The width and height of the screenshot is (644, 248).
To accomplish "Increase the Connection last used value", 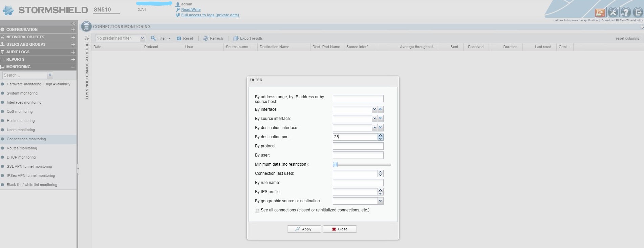I will [381, 172].
